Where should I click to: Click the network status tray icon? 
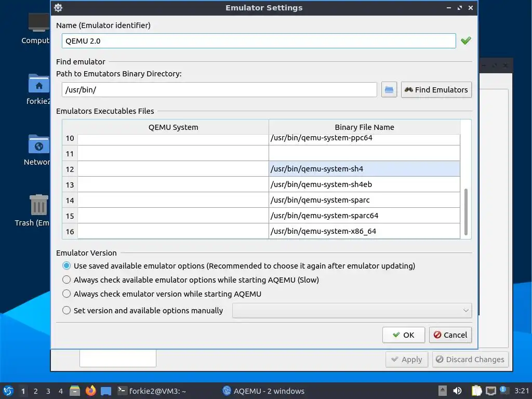490,391
